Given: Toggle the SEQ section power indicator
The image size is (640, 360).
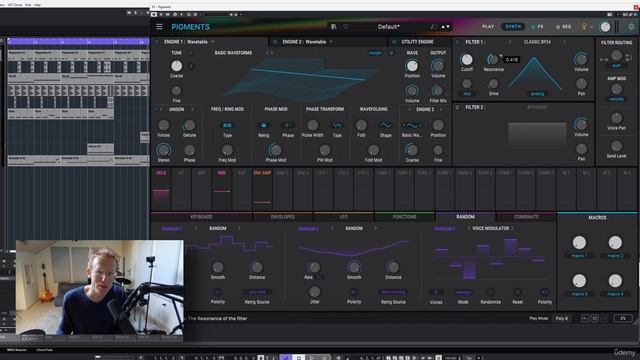Looking at the screenshot, I should coord(558,27).
